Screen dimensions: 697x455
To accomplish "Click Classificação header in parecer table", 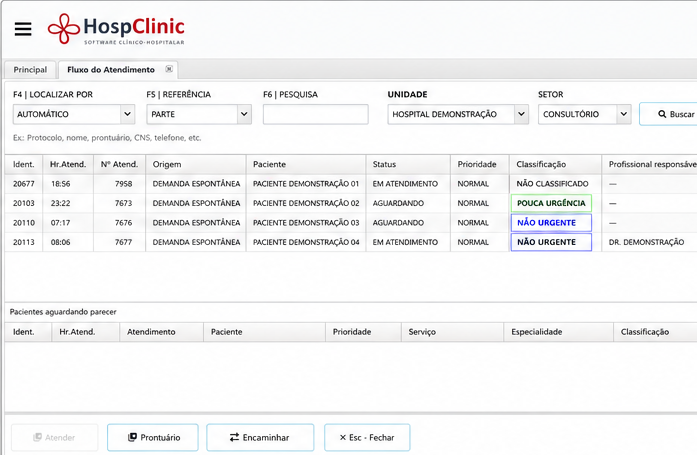I will tap(655, 332).
